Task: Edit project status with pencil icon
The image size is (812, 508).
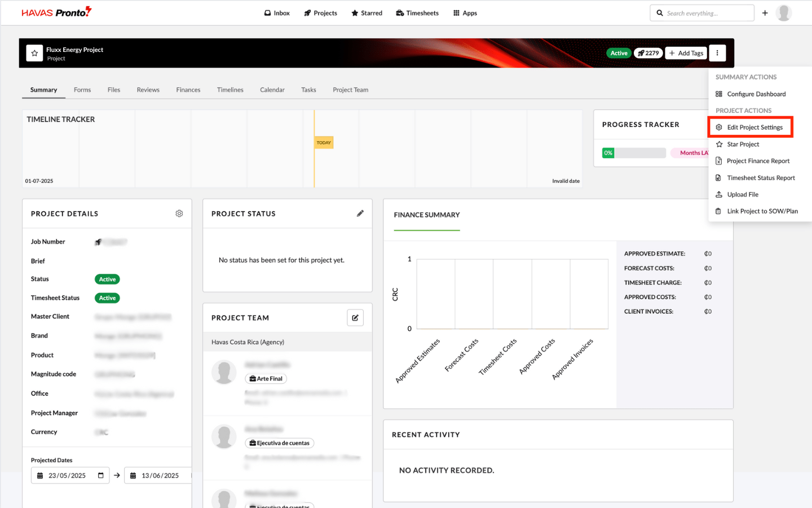Action: [x=360, y=213]
